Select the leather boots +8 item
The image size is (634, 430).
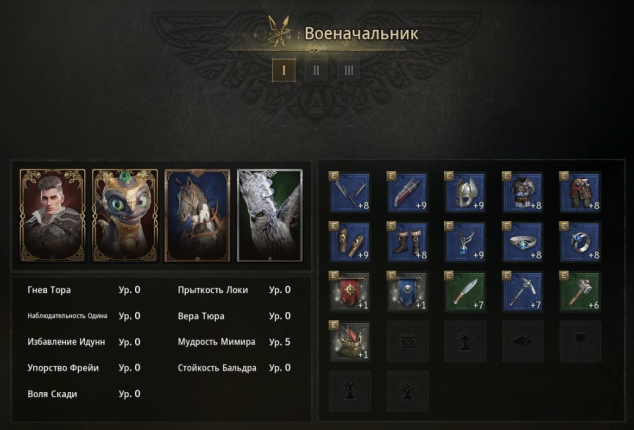pyautogui.click(x=407, y=242)
